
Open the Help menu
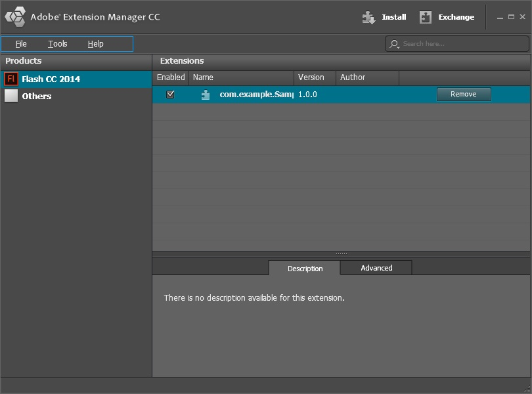(95, 43)
